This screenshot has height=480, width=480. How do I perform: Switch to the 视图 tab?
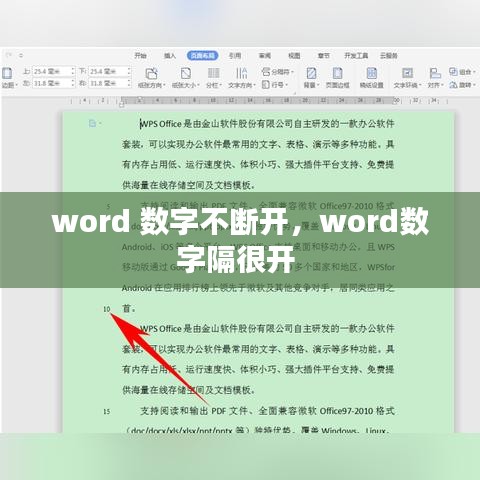click(x=294, y=56)
